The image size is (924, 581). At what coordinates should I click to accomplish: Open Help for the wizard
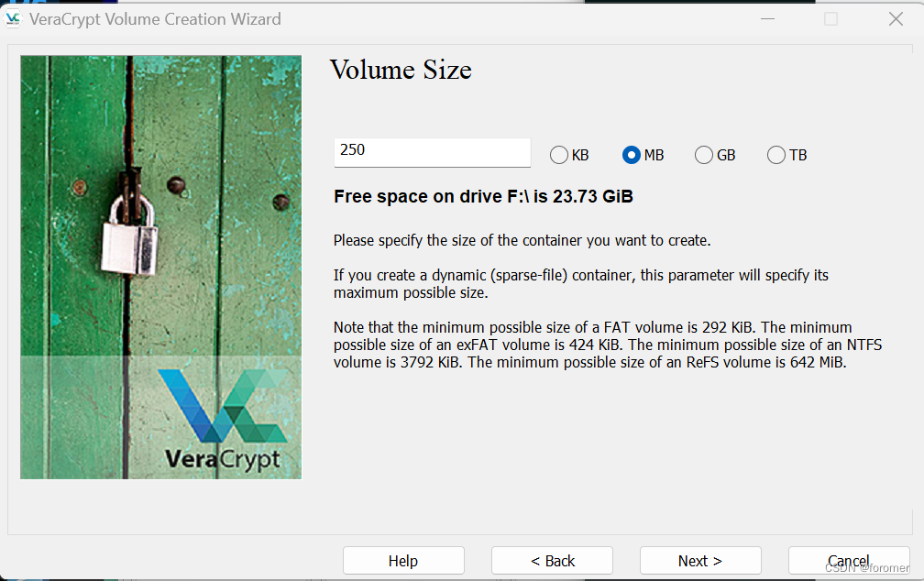click(x=403, y=560)
